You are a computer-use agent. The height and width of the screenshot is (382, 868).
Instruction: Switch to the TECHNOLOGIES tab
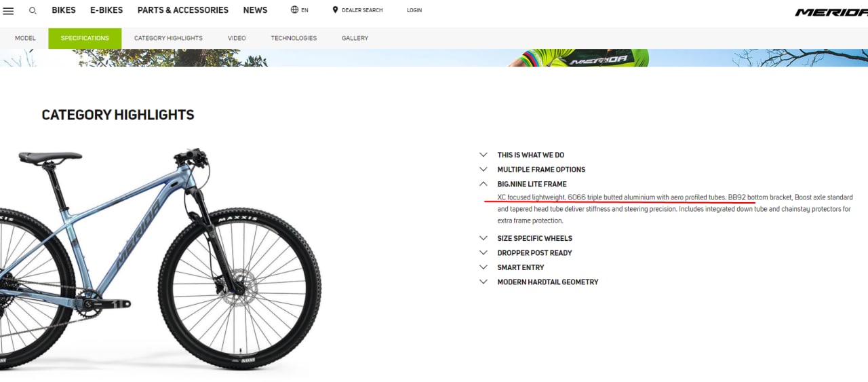(294, 38)
